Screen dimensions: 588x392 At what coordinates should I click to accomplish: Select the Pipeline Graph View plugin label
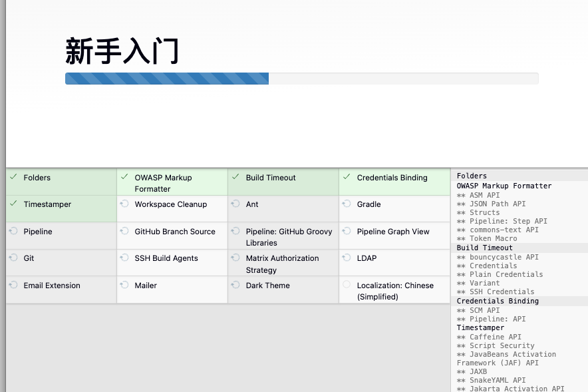393,232
